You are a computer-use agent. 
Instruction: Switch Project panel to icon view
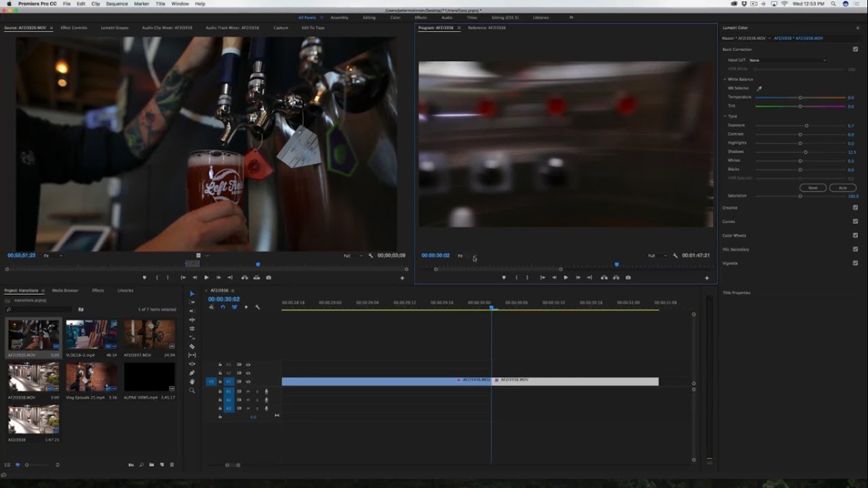[x=18, y=465]
